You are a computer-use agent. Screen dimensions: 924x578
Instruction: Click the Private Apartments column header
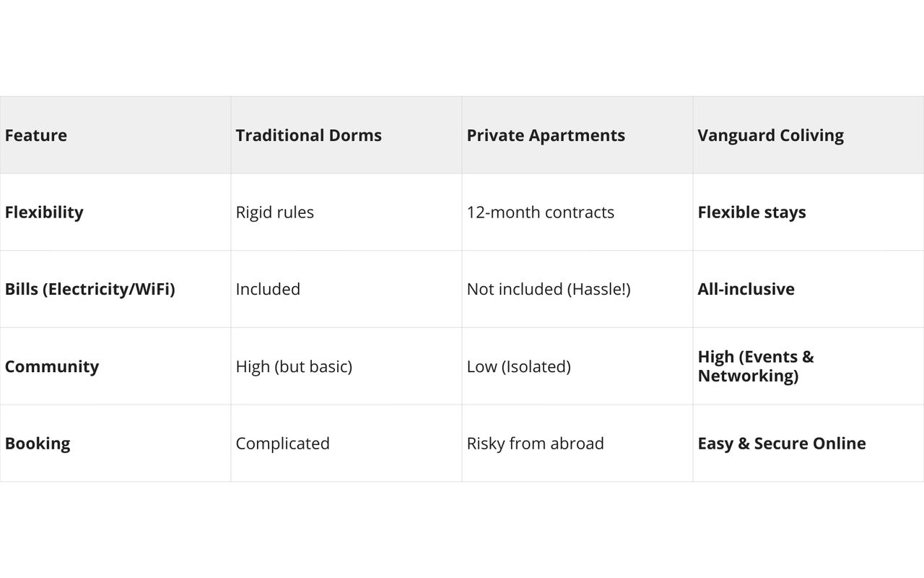[x=546, y=135]
